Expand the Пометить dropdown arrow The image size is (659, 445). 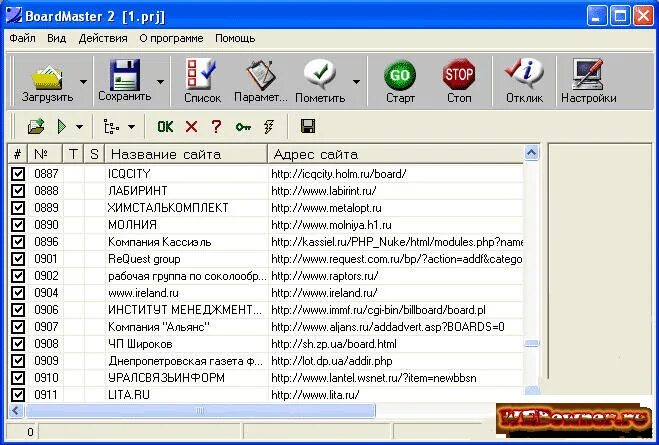click(356, 82)
